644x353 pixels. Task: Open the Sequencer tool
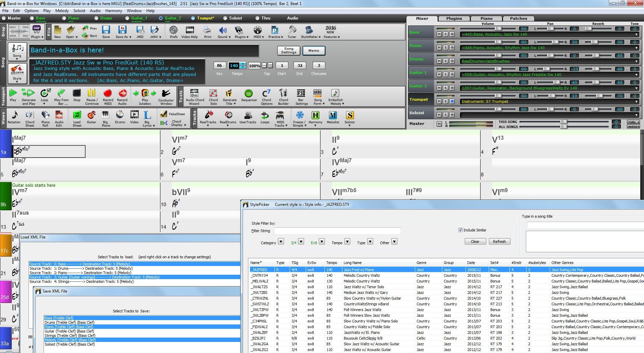pos(249,96)
